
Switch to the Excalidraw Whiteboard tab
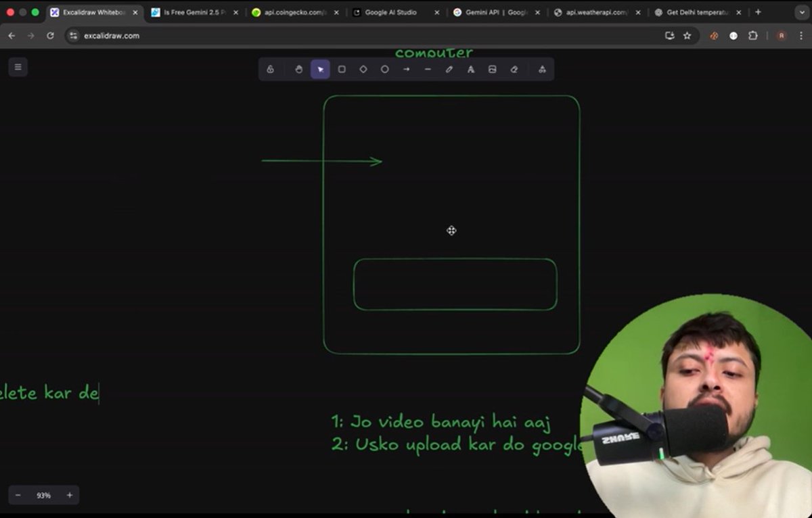click(93, 12)
